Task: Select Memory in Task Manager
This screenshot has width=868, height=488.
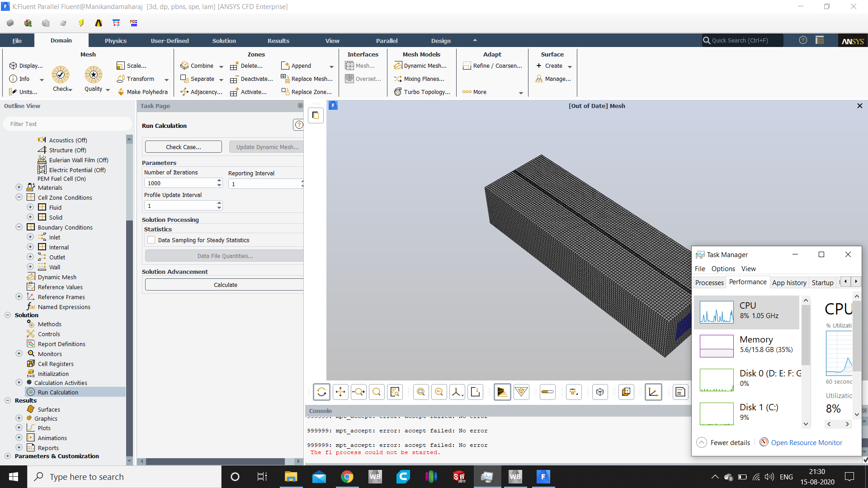Action: (x=747, y=346)
